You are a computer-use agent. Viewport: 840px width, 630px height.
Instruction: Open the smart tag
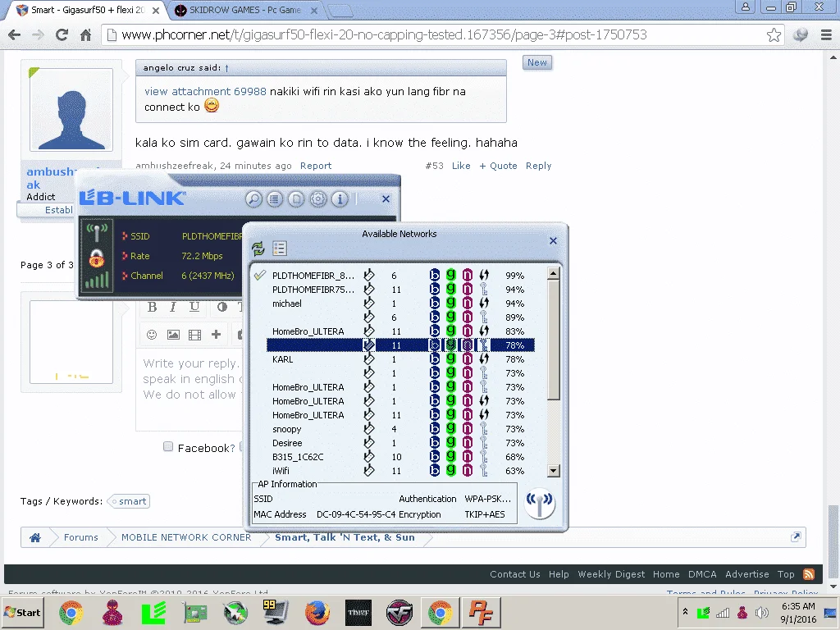coord(129,501)
